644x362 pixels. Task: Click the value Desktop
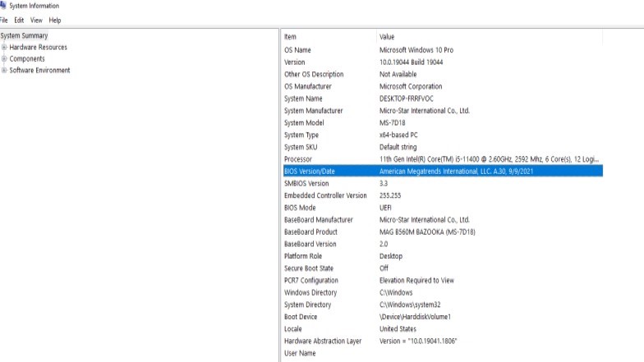[391, 256]
